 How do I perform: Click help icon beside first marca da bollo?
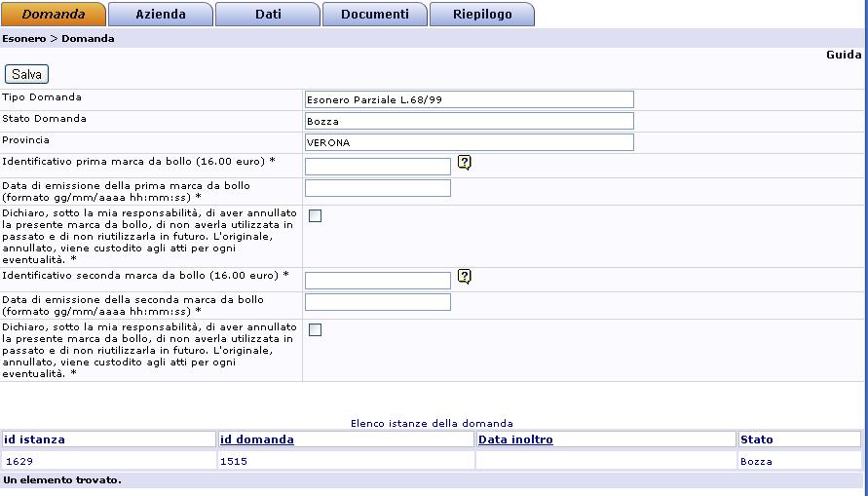[x=464, y=163]
